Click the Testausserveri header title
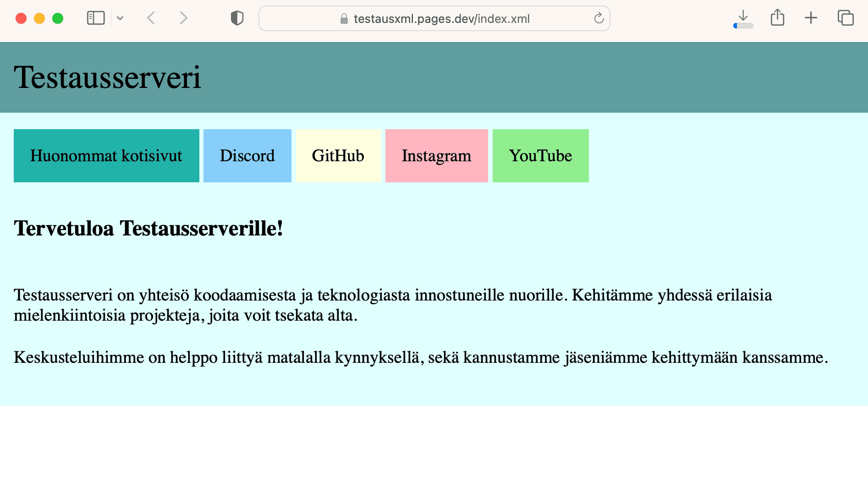Screen dimensions: 868x492 (x=108, y=77)
